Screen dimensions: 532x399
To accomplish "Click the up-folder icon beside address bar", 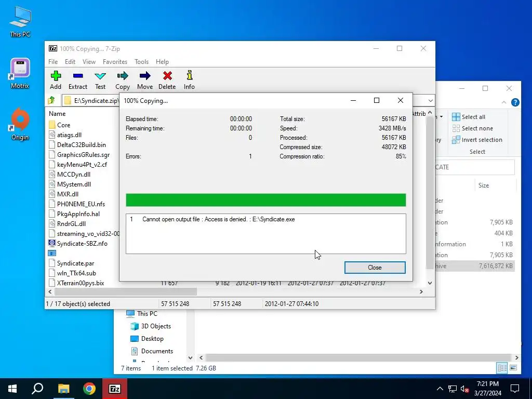I will coord(51,100).
